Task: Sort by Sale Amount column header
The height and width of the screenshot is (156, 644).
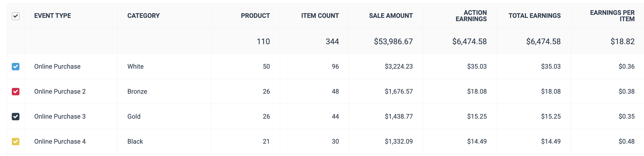Action: pos(391,16)
